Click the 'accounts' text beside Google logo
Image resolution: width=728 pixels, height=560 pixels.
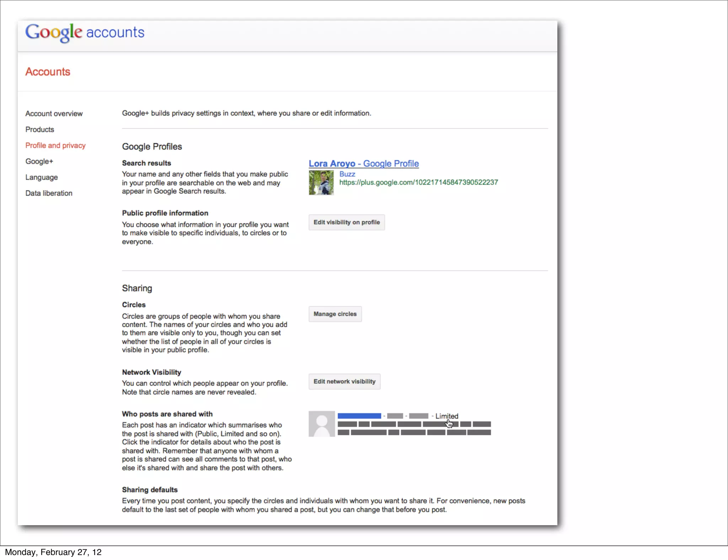(x=115, y=32)
